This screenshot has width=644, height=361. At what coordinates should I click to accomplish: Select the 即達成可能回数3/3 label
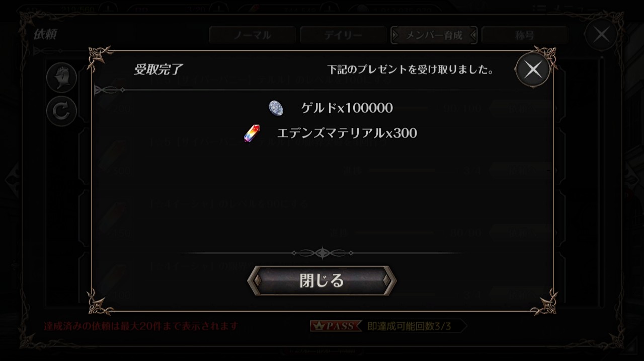click(410, 326)
